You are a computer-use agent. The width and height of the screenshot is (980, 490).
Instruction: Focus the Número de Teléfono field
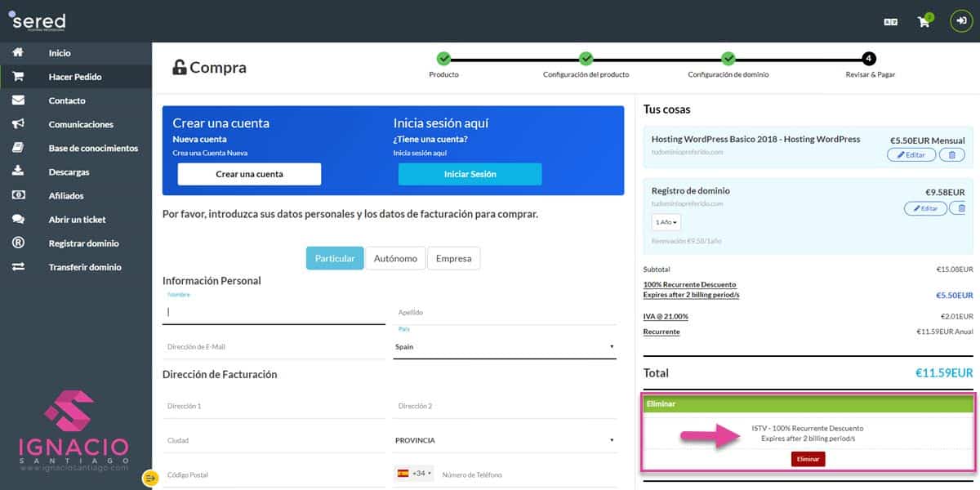click(x=528, y=474)
